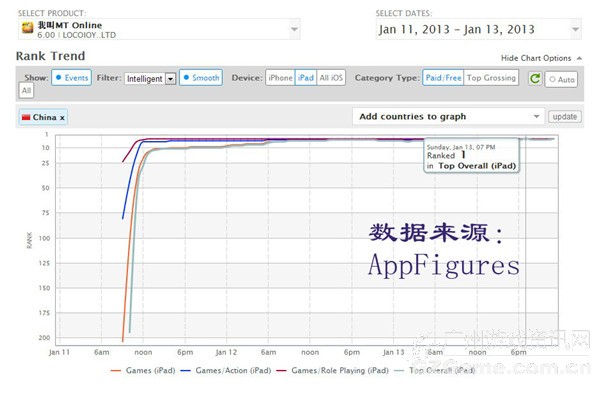
Task: Collapse with Hide Chart Options
Action: click(x=541, y=58)
